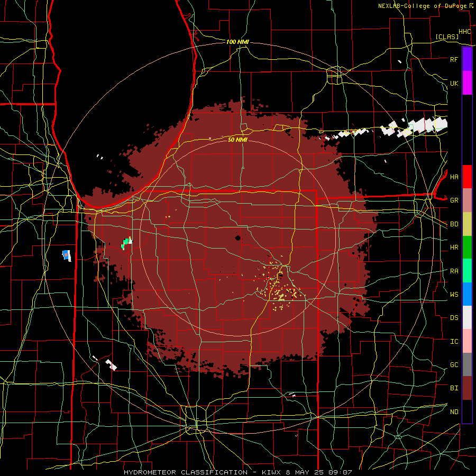Pick the mint green RA legend swatch
The width and height of the screenshot is (476, 476).
point(467,271)
